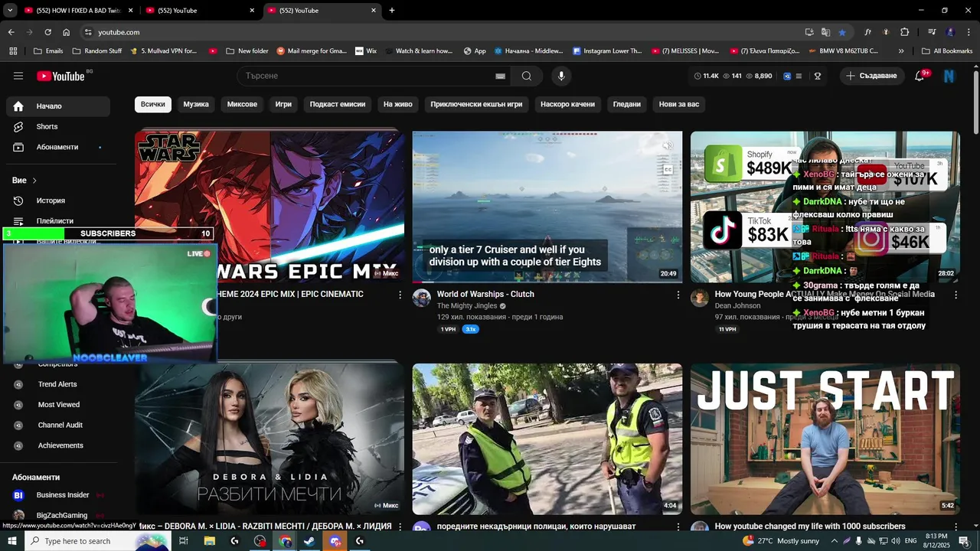
Task: Open Steam from the taskbar
Action: [309, 541]
